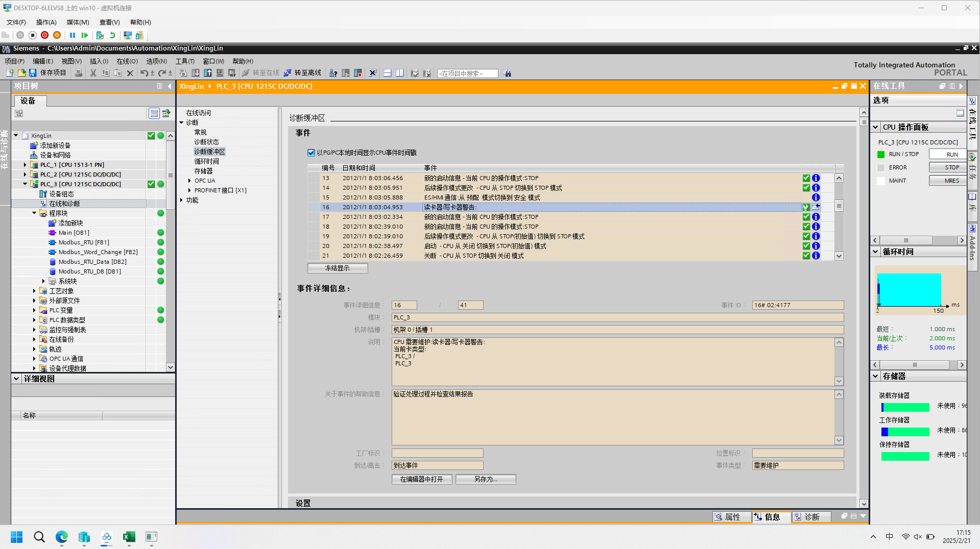
Task: Click the cut scissors icon
Action: click(x=93, y=73)
